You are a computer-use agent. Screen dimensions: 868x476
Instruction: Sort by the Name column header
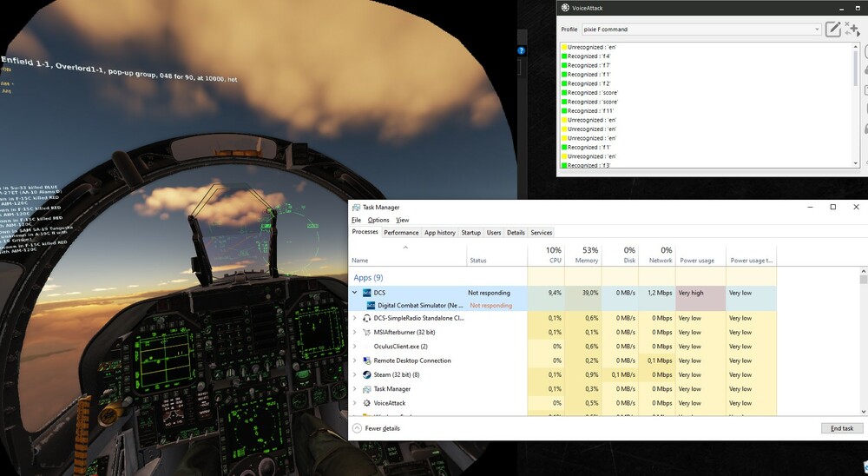coord(407,255)
